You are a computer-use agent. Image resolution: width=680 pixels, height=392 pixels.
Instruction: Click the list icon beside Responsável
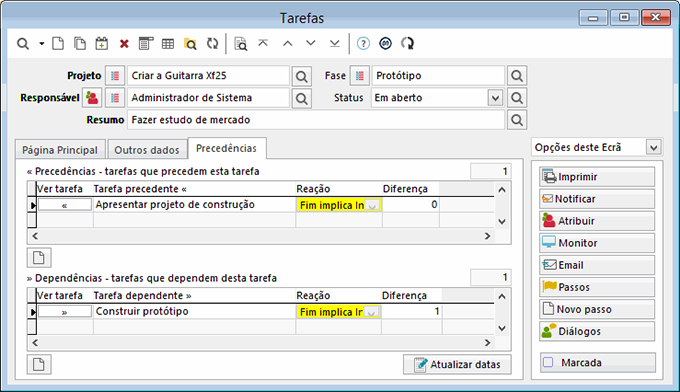coord(115,98)
